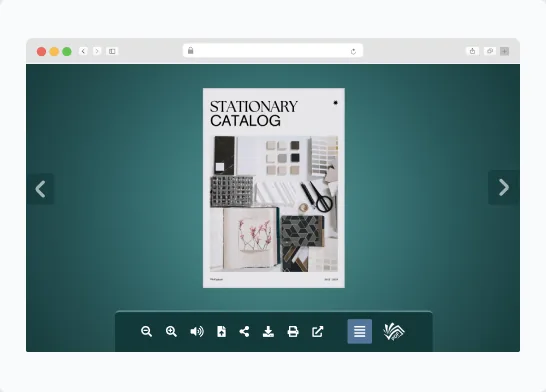The height and width of the screenshot is (392, 546).
Task: Click the upload file page icon
Action: pyautogui.click(x=221, y=331)
